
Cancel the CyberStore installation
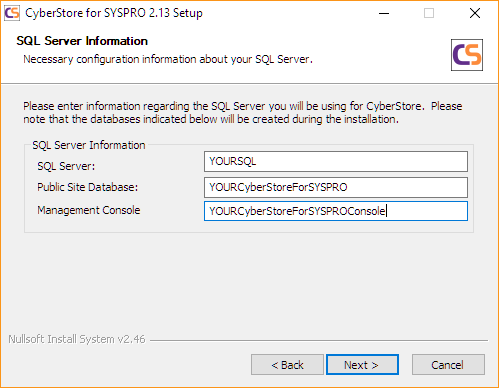coord(448,365)
